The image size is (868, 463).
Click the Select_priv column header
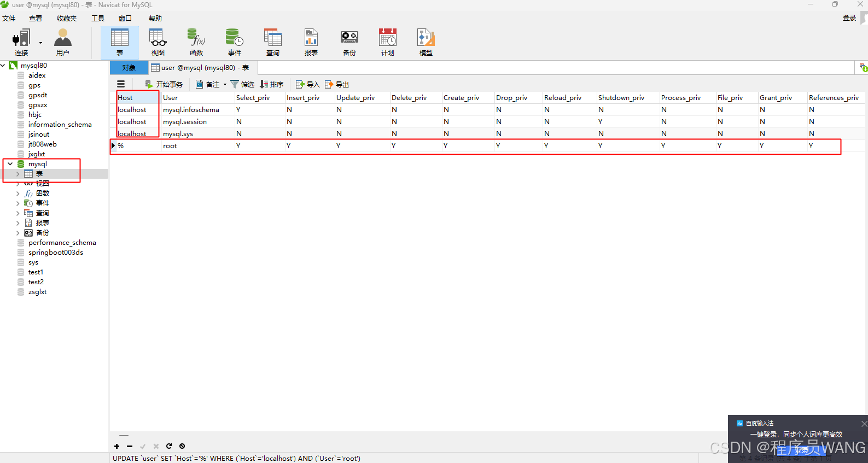click(259, 98)
